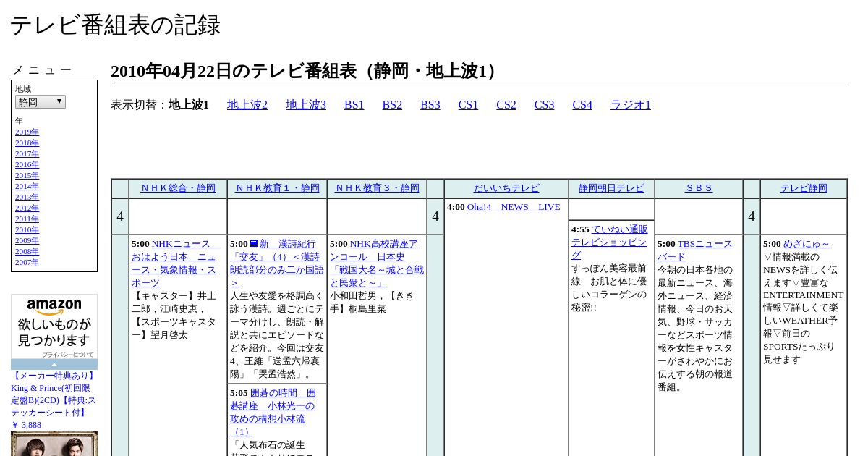
Task: Open the 新 漢詩紀行 program link
Action: tap(277, 263)
